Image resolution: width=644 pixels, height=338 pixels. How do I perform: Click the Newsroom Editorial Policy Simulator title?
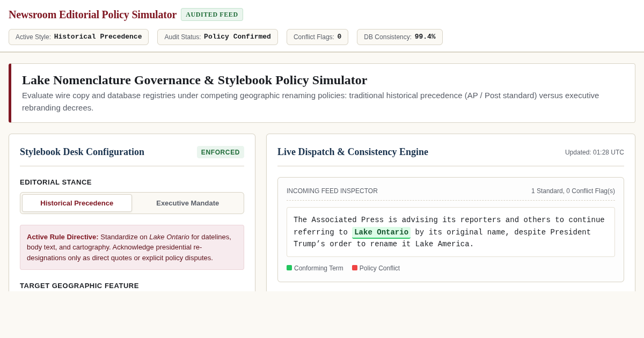click(x=92, y=14)
